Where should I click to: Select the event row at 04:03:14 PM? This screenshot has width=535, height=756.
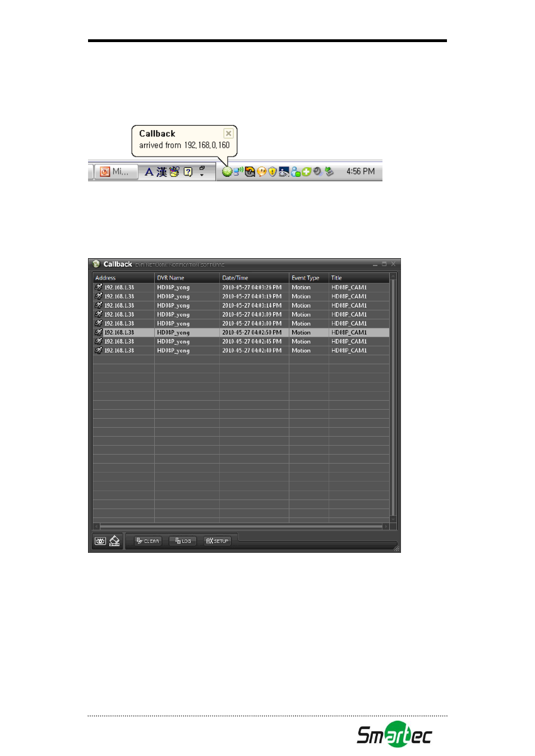point(241,305)
